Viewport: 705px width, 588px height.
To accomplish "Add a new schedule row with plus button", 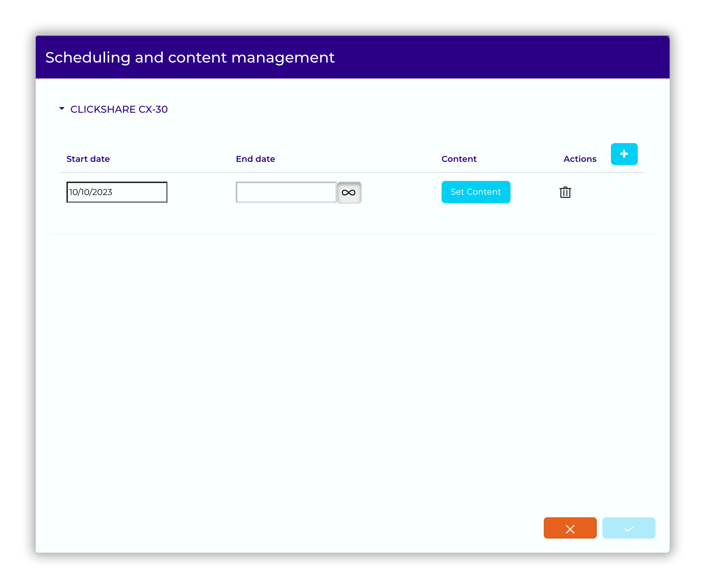I will pos(624,154).
